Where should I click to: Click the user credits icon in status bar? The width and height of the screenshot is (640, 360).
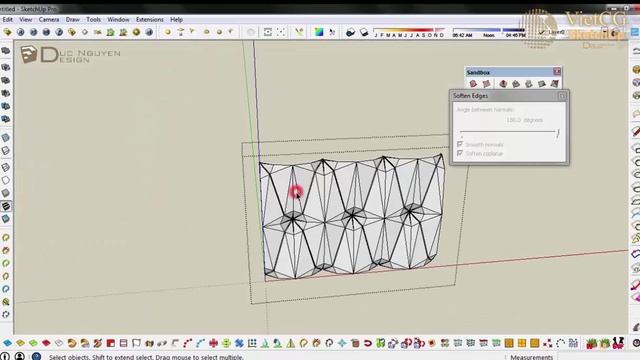pos(19,356)
